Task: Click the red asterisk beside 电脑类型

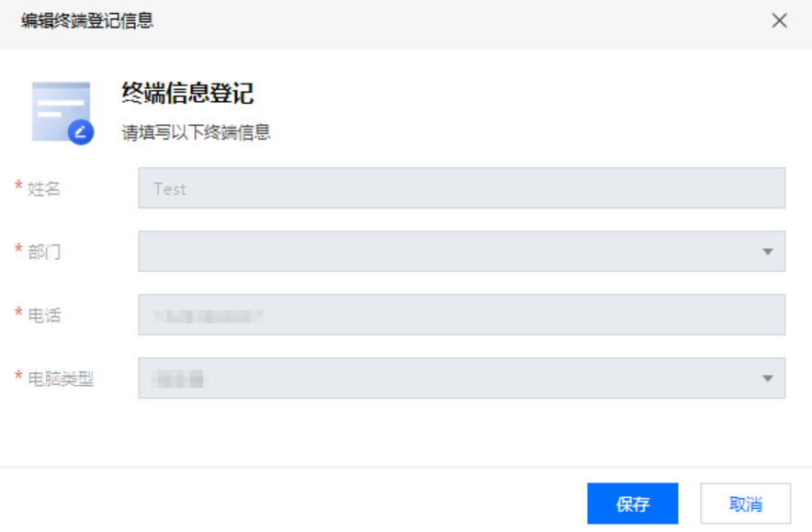Action: 18,376
